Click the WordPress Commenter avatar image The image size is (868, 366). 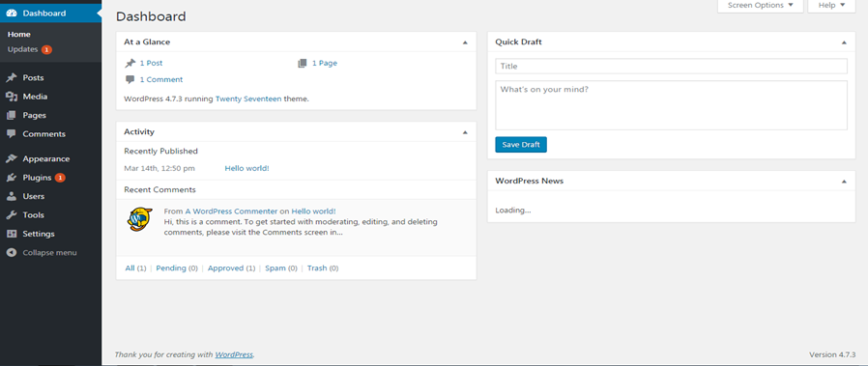(139, 219)
